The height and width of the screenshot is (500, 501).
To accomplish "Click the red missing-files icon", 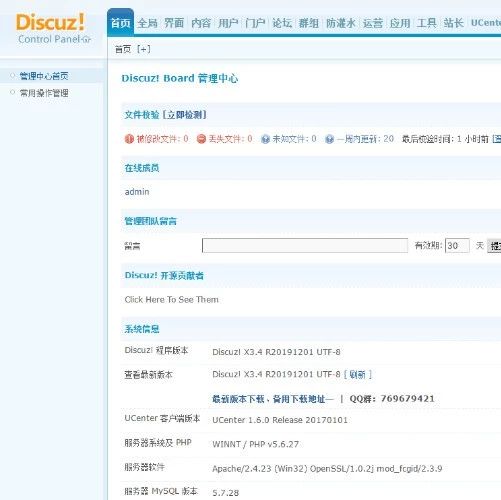I will 201,139.
